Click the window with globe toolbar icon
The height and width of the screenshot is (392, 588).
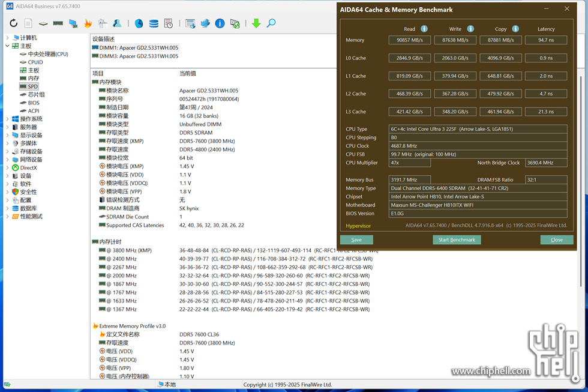coord(190,23)
